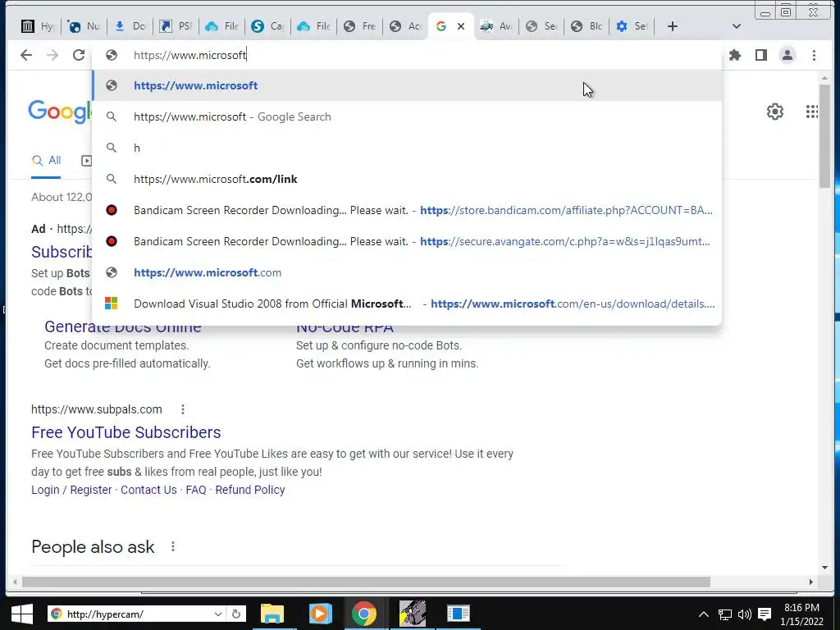Screen dimensions: 840x630
Task: Click the forward navigation arrow
Action: coord(52,55)
